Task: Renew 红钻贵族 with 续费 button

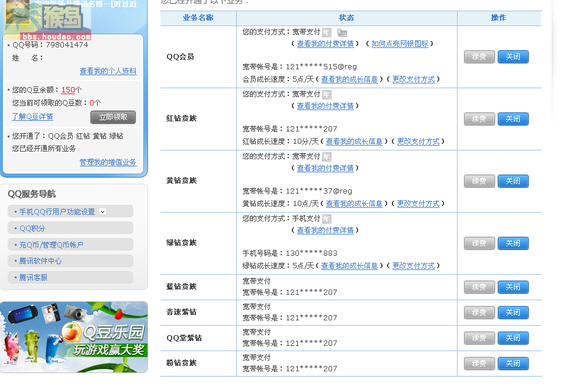Action: pyautogui.click(x=479, y=119)
